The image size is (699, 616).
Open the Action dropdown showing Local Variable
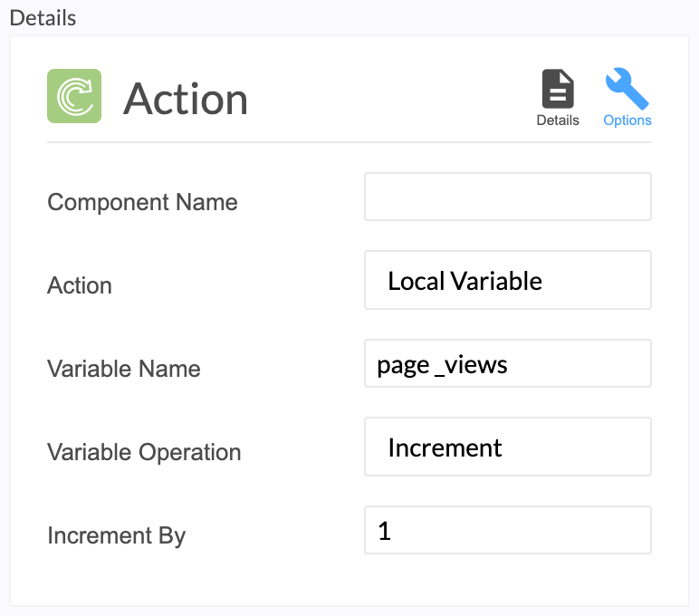click(x=508, y=280)
